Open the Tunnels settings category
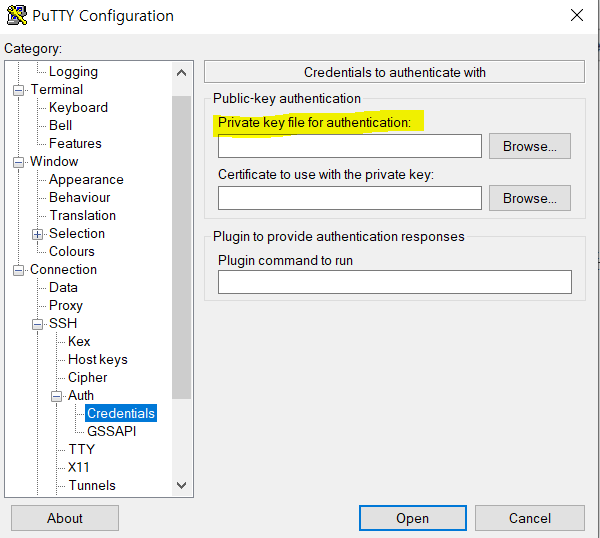Image resolution: width=600 pixels, height=538 pixels. click(92, 485)
